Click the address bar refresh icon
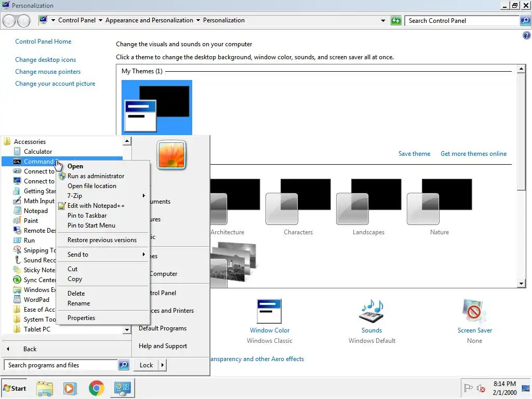This screenshot has height=399, width=532. point(396,21)
